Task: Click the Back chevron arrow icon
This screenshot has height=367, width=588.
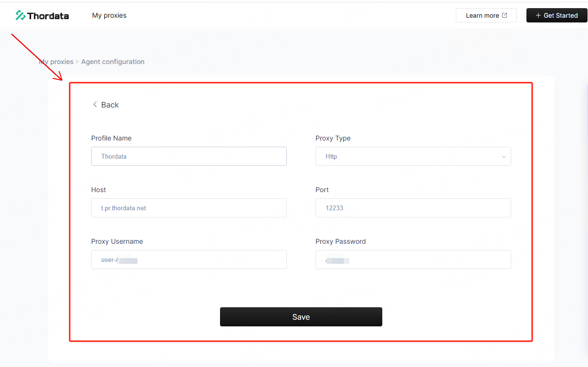Action: (95, 105)
